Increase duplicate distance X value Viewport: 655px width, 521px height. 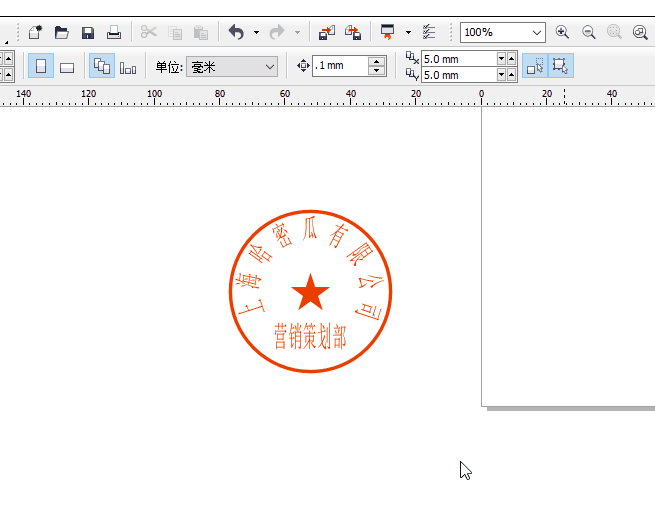[511, 59]
